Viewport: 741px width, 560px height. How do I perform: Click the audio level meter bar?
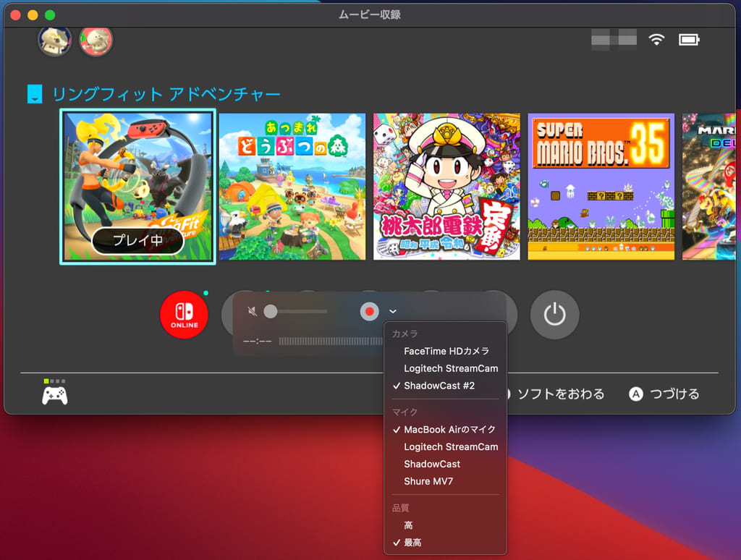330,341
